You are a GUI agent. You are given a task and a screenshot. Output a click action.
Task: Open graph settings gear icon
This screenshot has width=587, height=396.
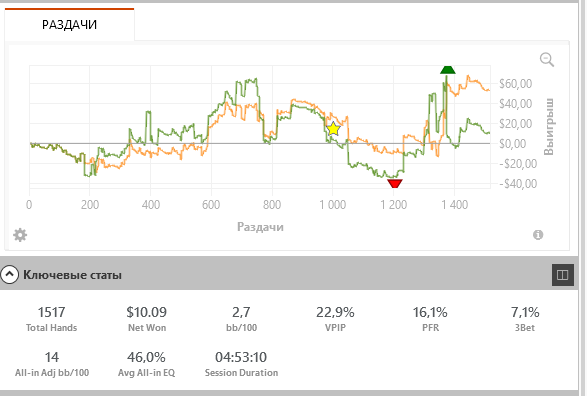tap(20, 235)
